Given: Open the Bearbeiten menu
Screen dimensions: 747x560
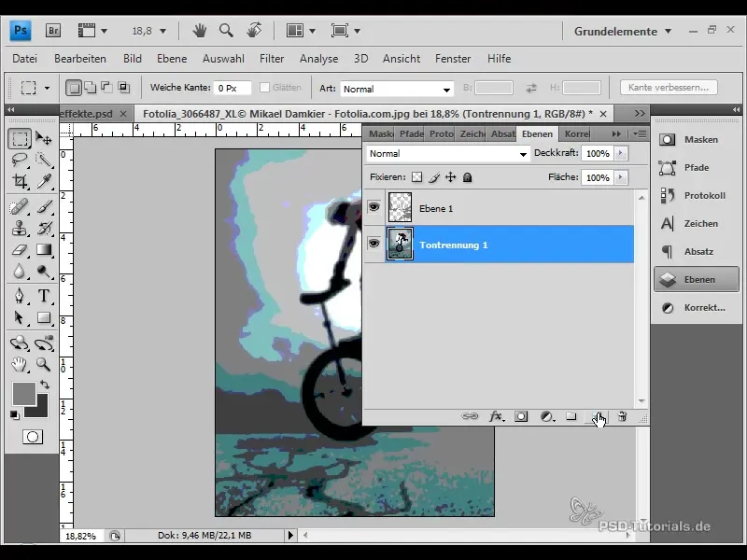Looking at the screenshot, I should click(x=80, y=59).
